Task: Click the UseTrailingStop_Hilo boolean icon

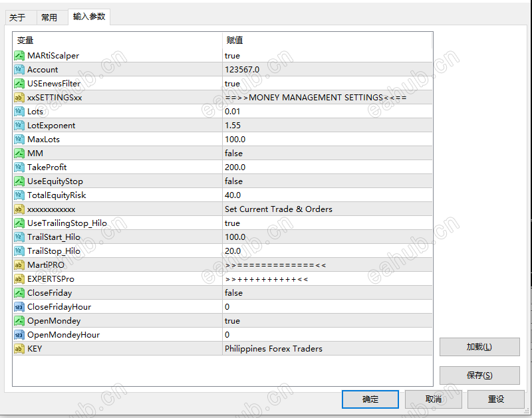Action: pos(19,223)
